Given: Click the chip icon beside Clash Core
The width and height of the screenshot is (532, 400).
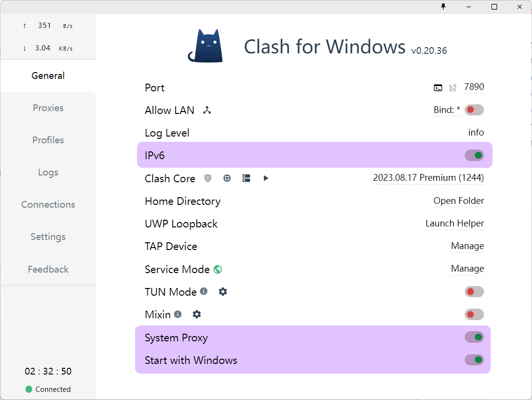Looking at the screenshot, I should [227, 178].
